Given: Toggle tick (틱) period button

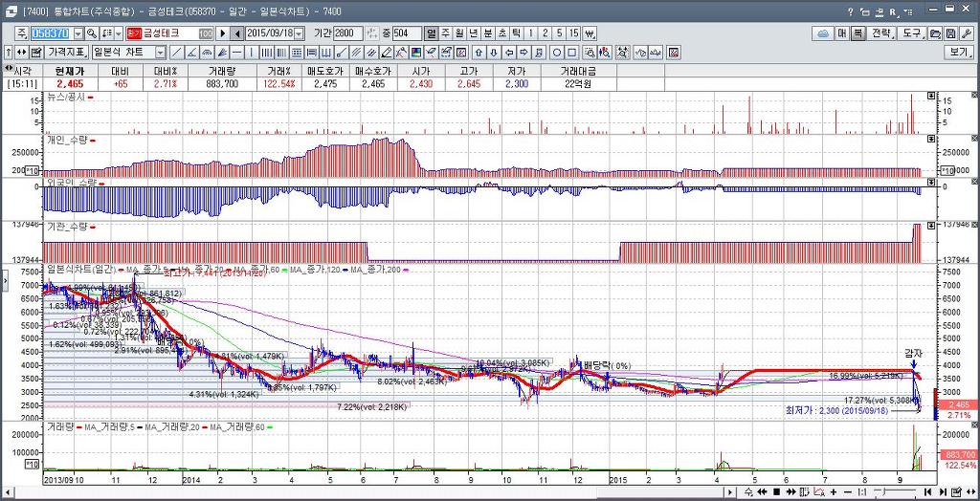Looking at the screenshot, I should [516, 33].
